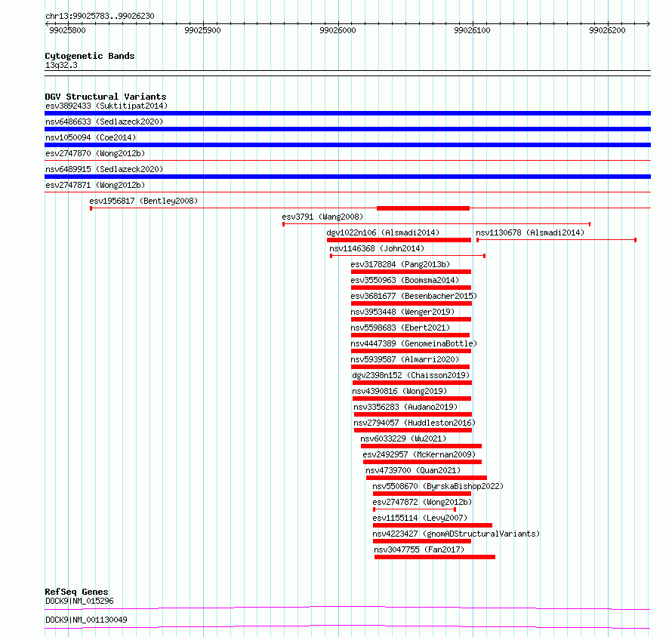Image resolution: width=672 pixels, height=637 pixels.
Task: Click the thick red esv1956817 segment
Action: 423,208
